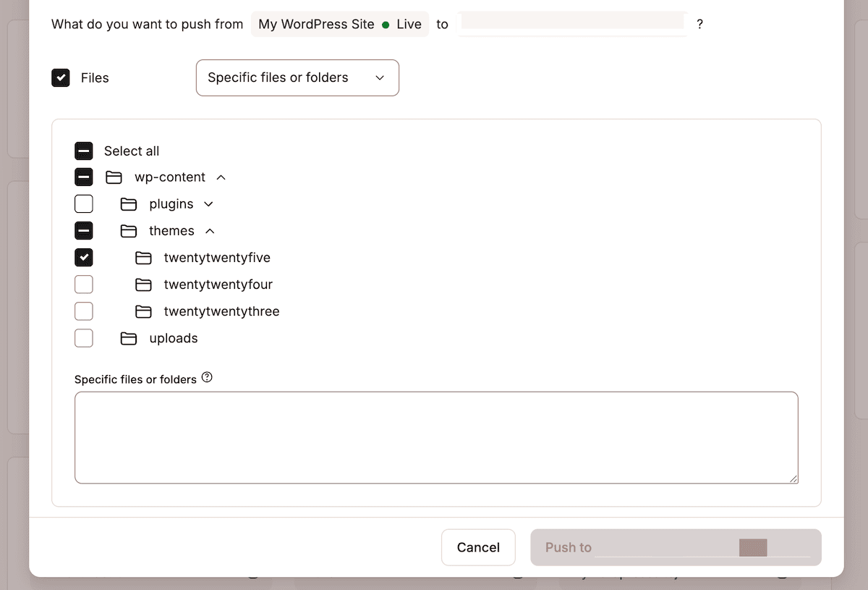Screen dimensions: 868x590
Task: Click the twentytwentyfive folder icon
Action: point(142,257)
